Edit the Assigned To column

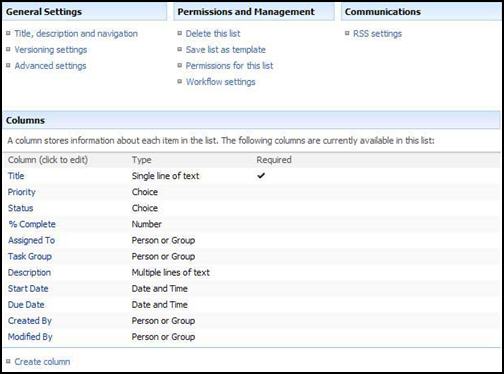point(31,240)
